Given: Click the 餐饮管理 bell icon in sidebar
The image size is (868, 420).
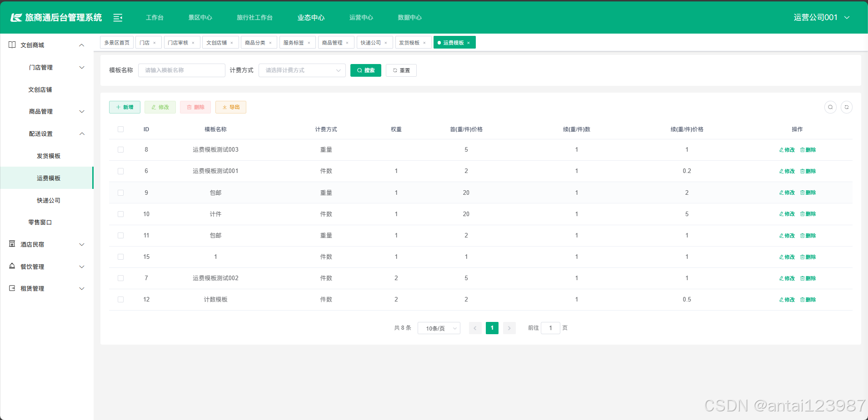Looking at the screenshot, I should click(12, 267).
